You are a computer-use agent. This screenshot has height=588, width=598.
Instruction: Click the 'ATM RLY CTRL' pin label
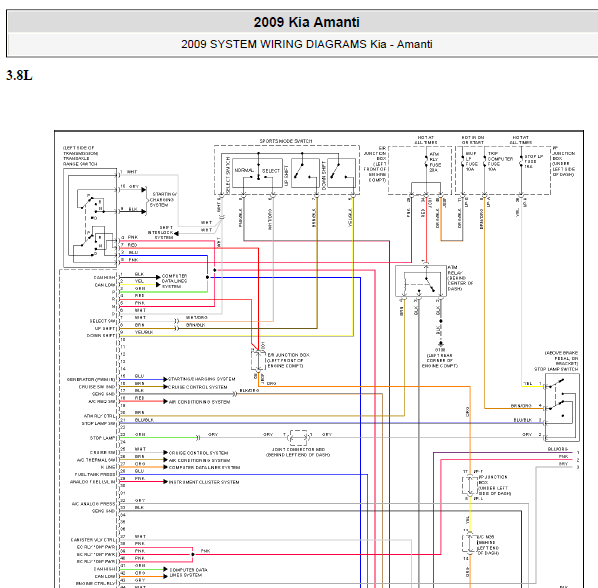click(99, 416)
